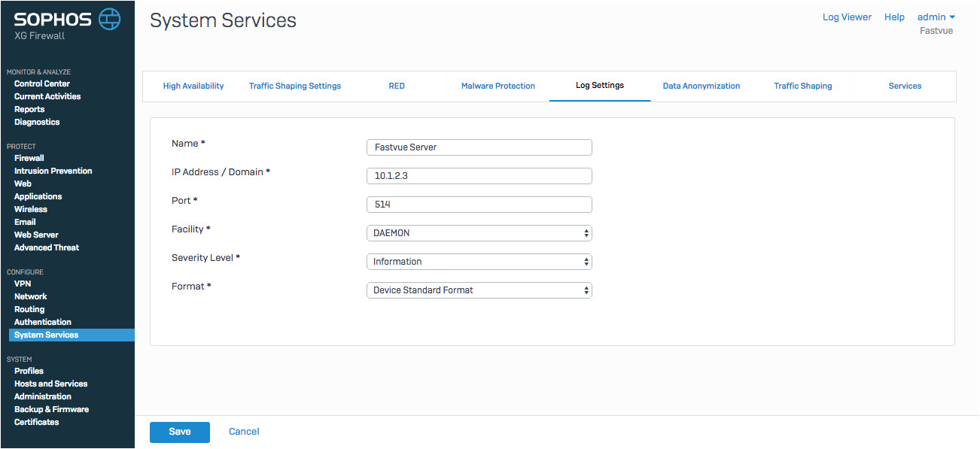Image resolution: width=980 pixels, height=449 pixels.
Task: Click the Cancel link
Action: [244, 432]
